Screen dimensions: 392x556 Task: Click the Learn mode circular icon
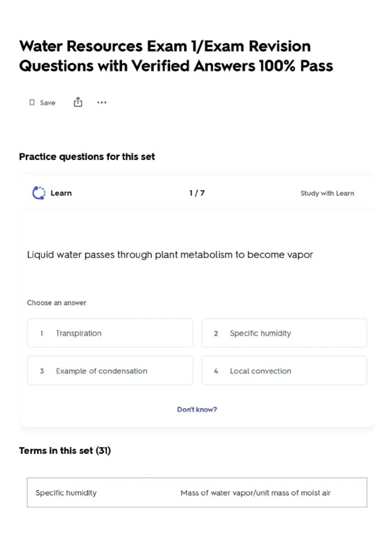pyautogui.click(x=39, y=193)
